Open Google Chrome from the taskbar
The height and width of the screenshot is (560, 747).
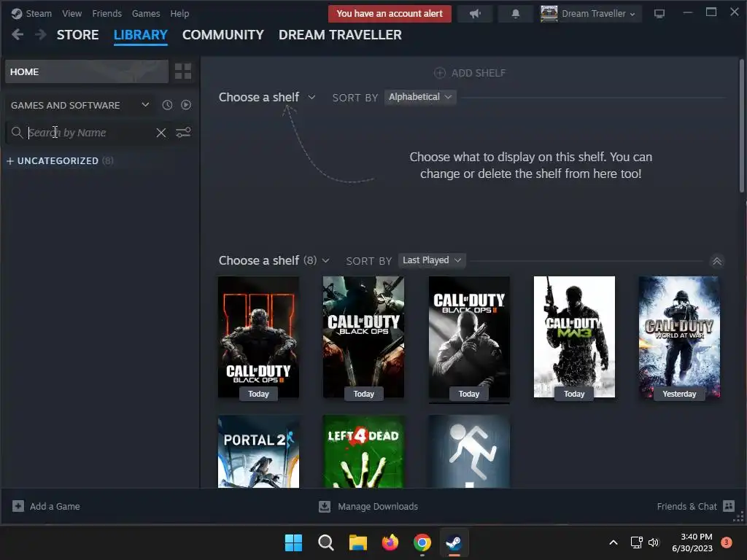(422, 542)
